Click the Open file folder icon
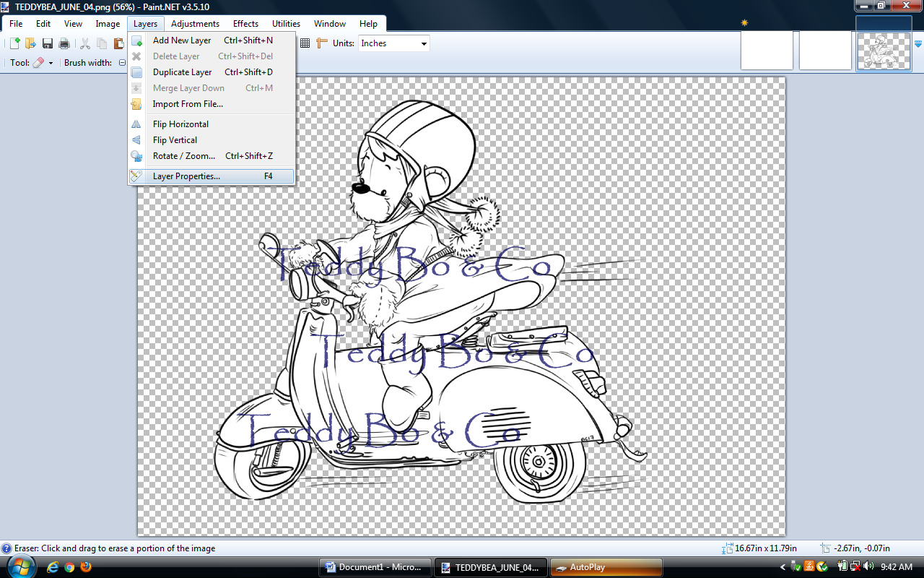924x578 pixels. (x=30, y=43)
